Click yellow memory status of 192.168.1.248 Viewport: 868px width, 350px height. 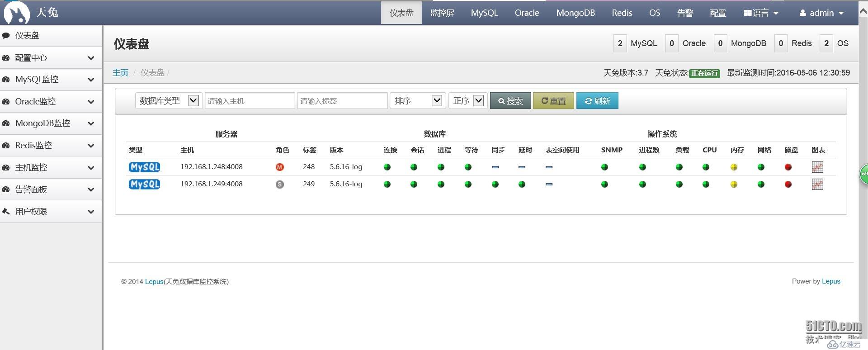point(734,167)
